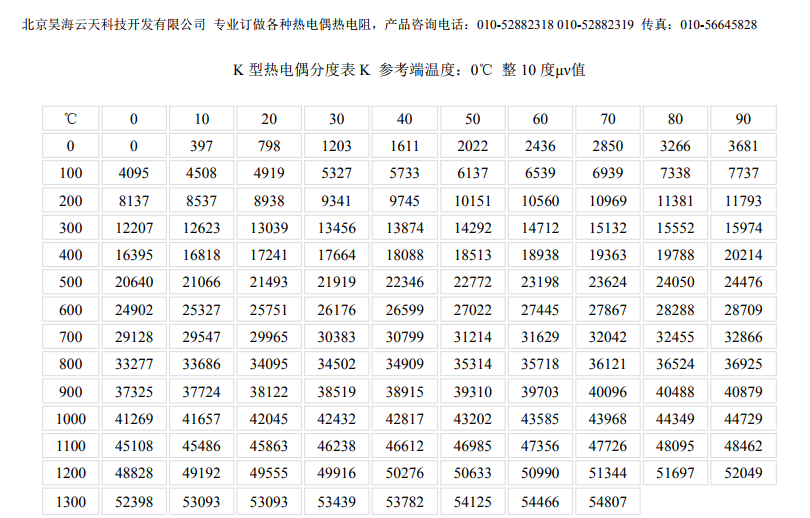Click row label 500
Image resolution: width=810 pixels, height=518 pixels.
pos(70,282)
